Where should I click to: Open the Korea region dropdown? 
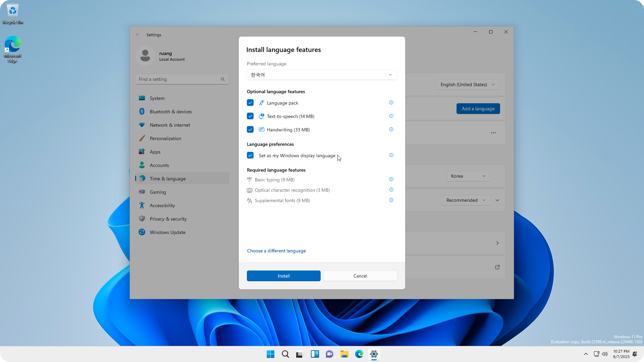pos(468,176)
